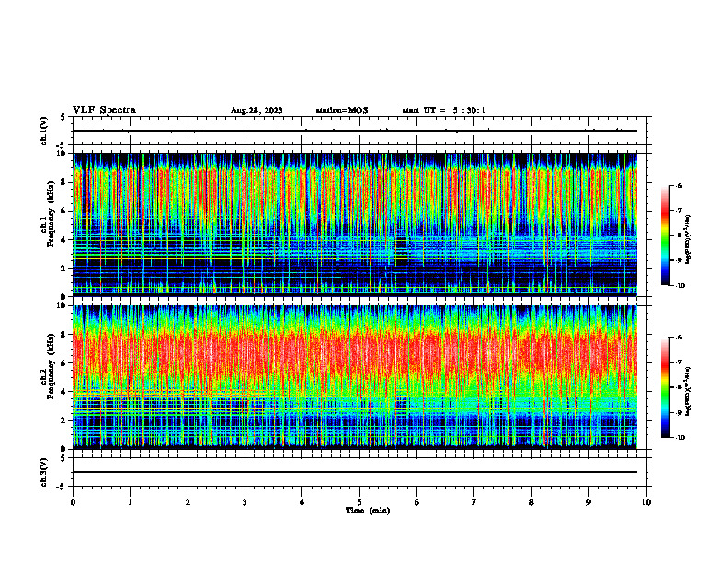
Task: Click the "10" tick on the time axis
Action: tap(646, 502)
